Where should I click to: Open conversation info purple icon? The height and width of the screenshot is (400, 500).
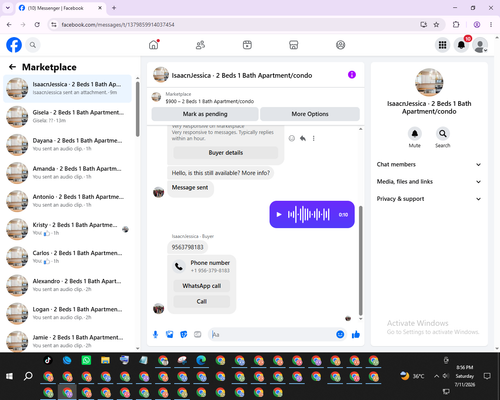pos(352,75)
